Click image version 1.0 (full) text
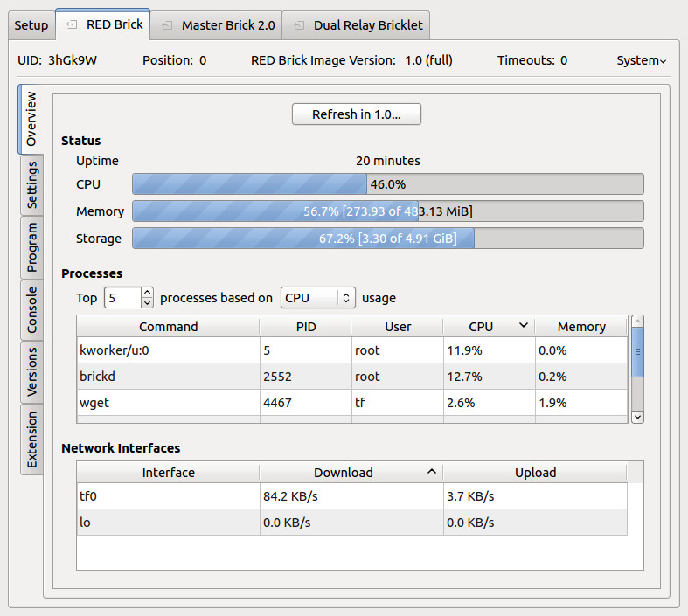Image resolution: width=688 pixels, height=616 pixels. pos(428,60)
